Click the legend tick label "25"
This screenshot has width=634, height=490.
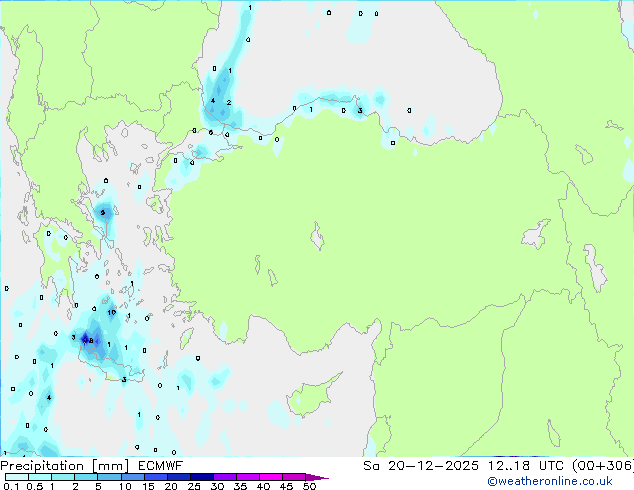[194, 486]
